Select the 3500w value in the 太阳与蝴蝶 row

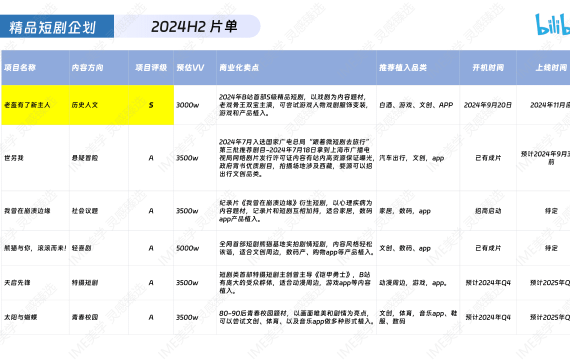pyautogui.click(x=188, y=317)
